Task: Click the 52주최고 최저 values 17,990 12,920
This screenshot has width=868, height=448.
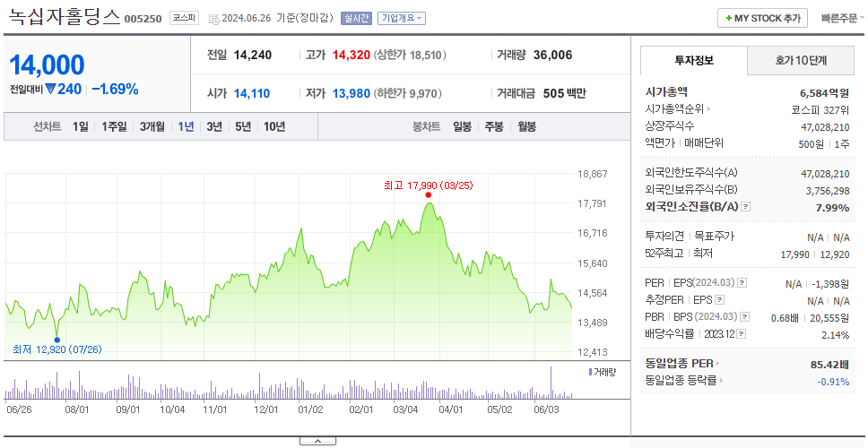Action: 815,254
